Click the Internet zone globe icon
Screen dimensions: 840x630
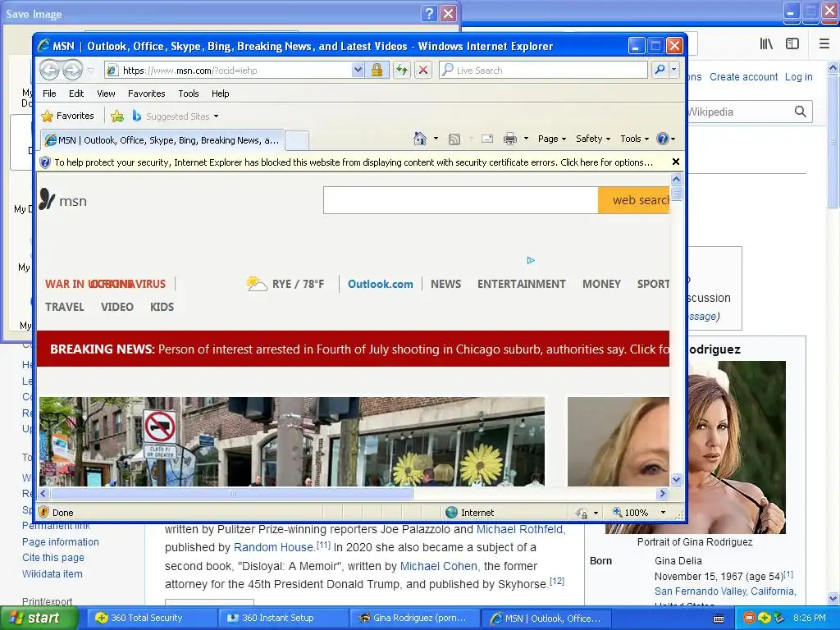[452, 513]
